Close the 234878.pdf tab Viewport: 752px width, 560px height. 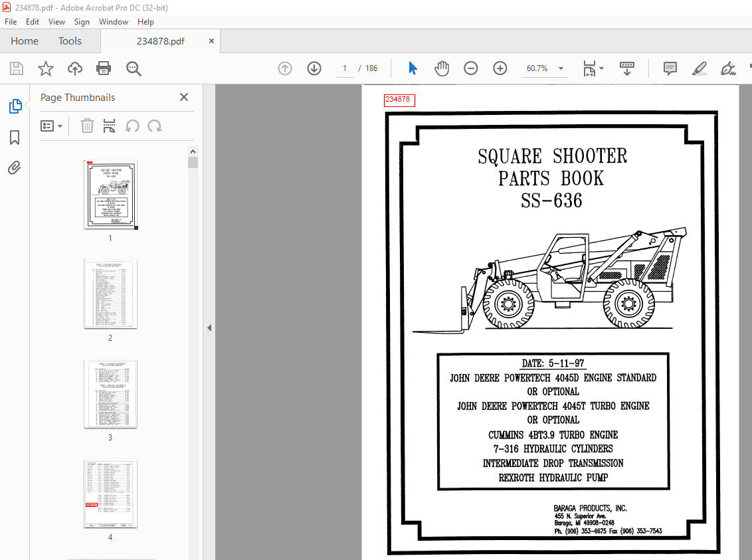211,41
